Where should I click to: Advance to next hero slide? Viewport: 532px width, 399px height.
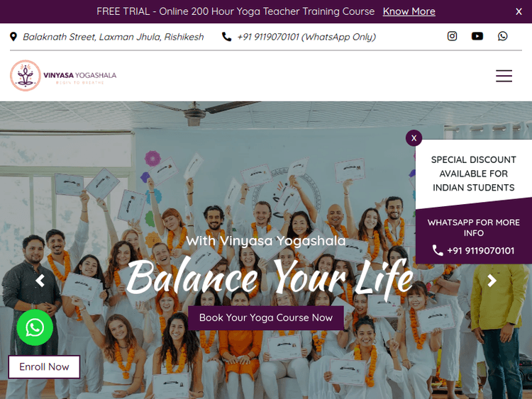pos(492,281)
